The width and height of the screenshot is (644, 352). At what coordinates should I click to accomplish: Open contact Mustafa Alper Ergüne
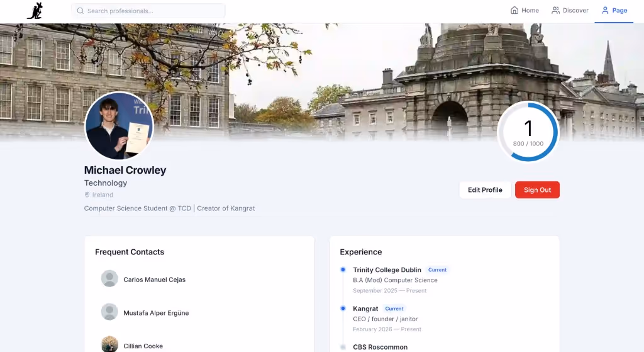point(156,313)
